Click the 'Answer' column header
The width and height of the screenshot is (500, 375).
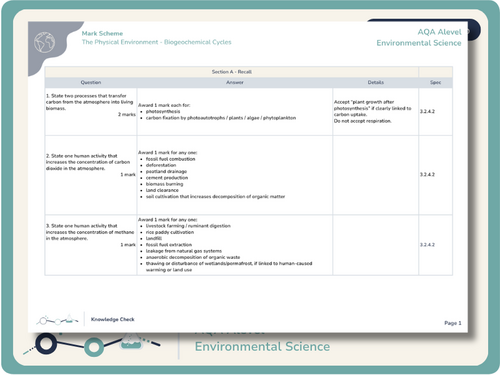pos(235,82)
